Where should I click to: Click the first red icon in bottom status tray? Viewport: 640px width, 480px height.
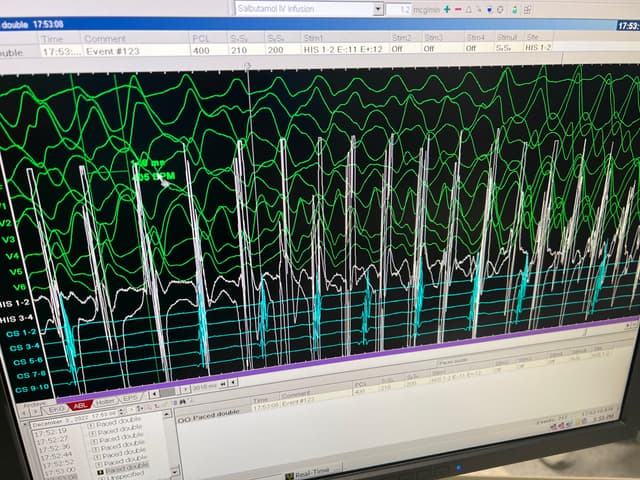point(555,427)
